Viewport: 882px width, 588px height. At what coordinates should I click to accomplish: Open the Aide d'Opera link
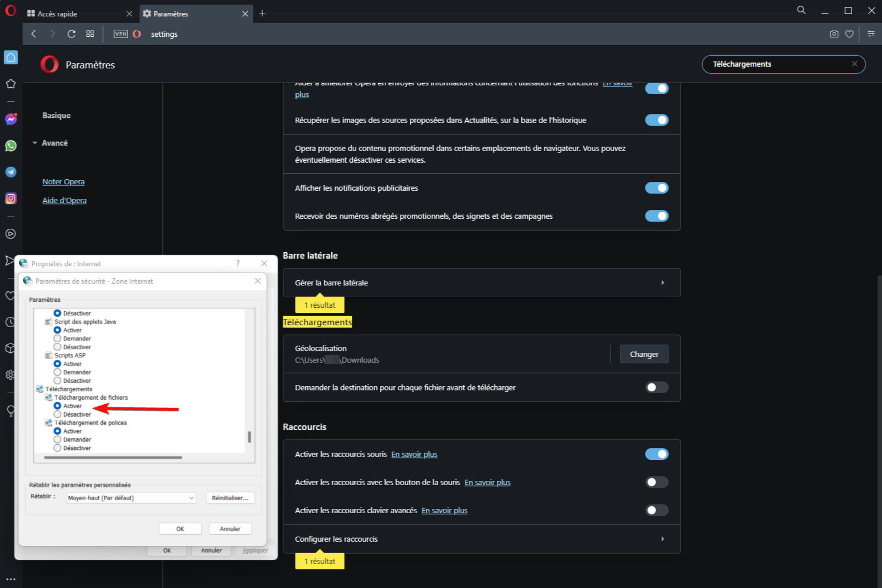click(x=64, y=200)
